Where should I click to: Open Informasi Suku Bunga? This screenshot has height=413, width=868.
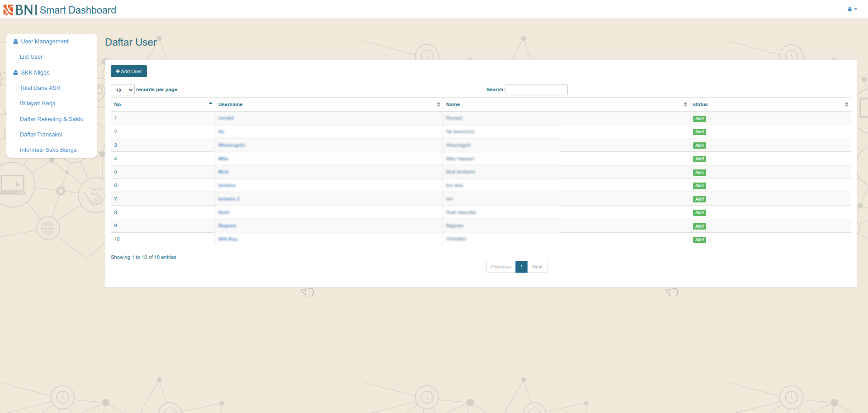48,150
